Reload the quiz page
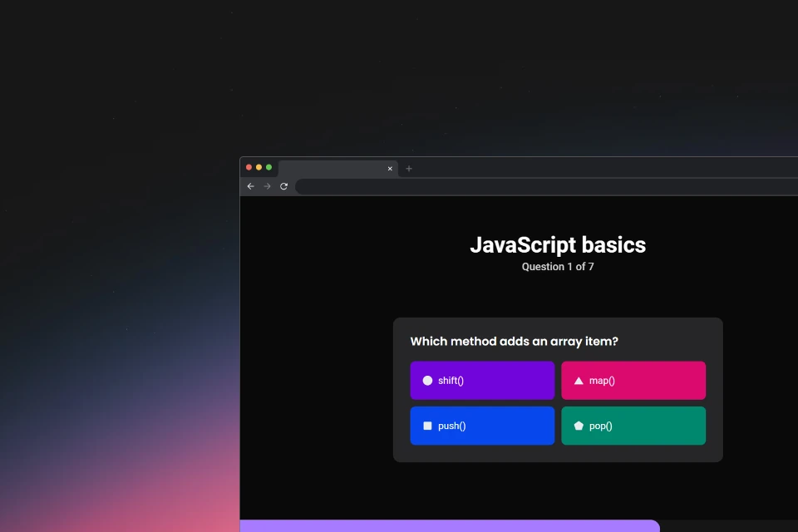798x532 pixels. 284,186
